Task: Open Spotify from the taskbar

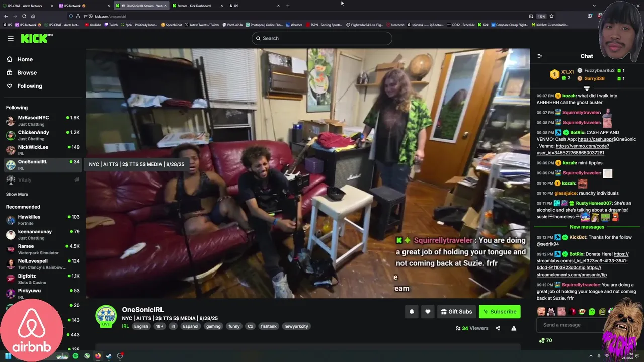Action: (x=75, y=356)
